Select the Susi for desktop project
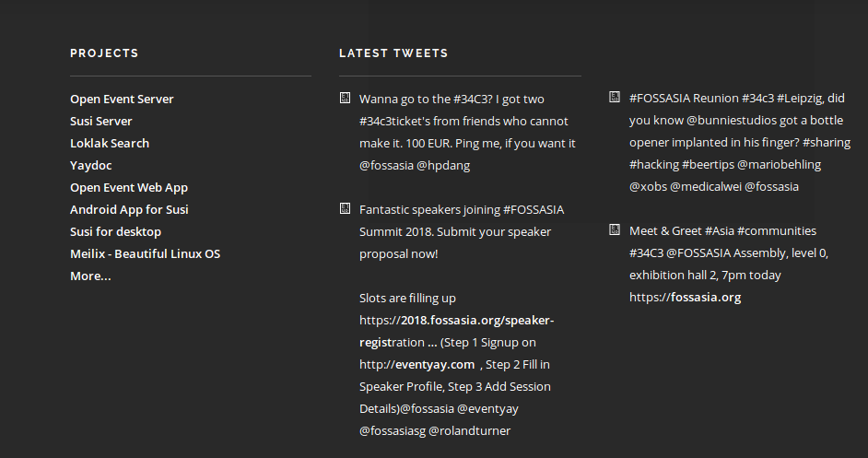868x458 pixels. (116, 232)
